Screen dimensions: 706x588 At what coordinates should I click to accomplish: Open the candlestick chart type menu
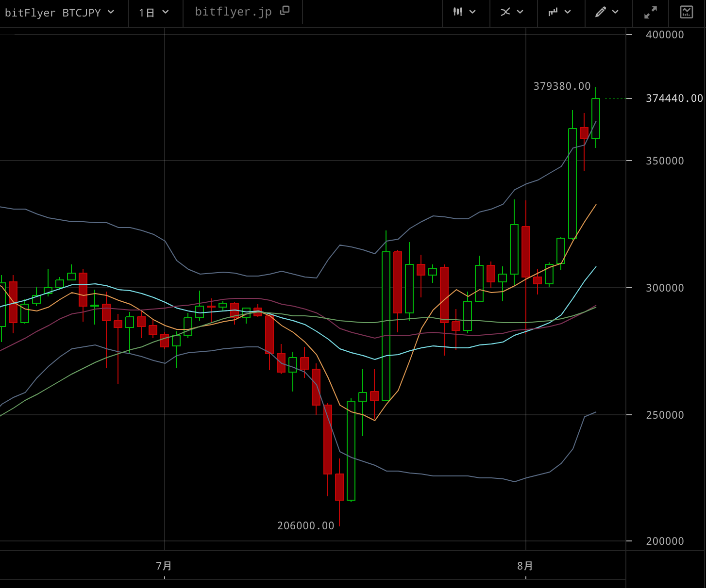pyautogui.click(x=464, y=12)
